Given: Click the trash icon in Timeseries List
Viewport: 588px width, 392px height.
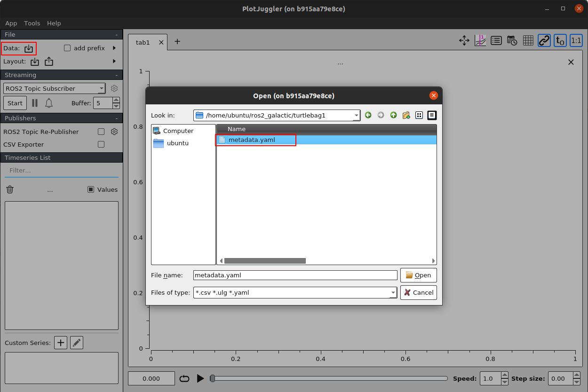Looking at the screenshot, I should coord(9,189).
